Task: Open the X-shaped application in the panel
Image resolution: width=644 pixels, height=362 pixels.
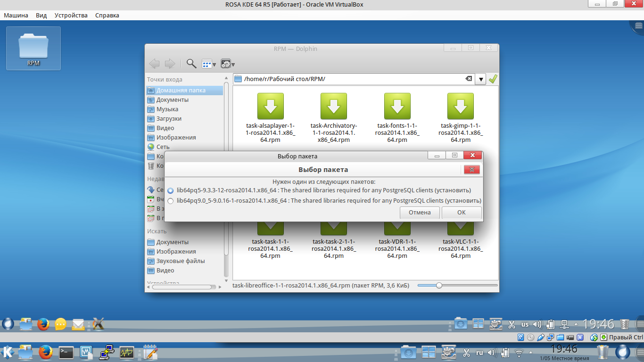Action: pyautogui.click(x=98, y=324)
